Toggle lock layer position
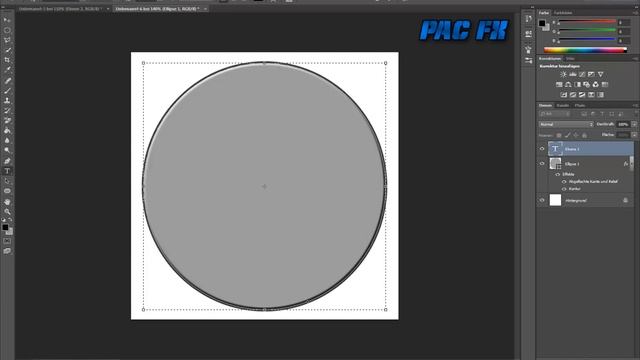 [x=576, y=135]
